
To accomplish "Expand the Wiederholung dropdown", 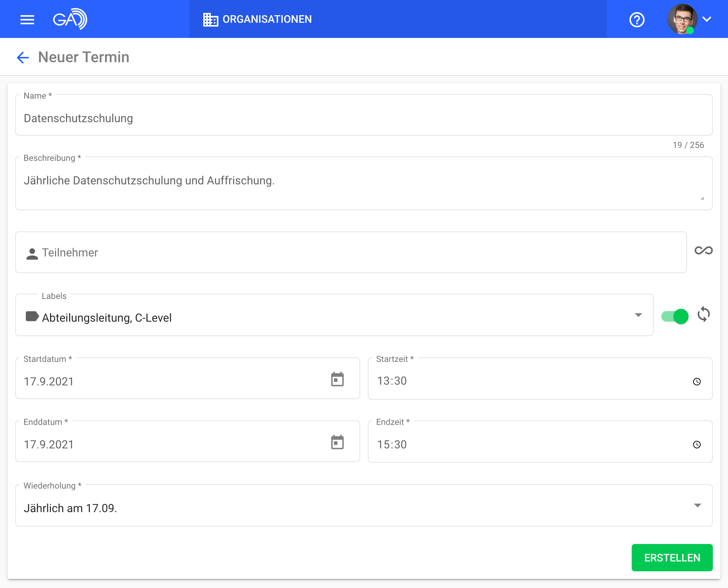I will click(697, 505).
